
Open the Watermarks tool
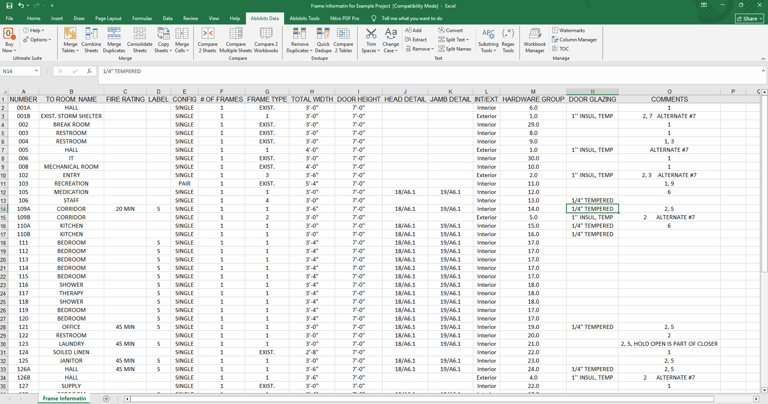569,30
